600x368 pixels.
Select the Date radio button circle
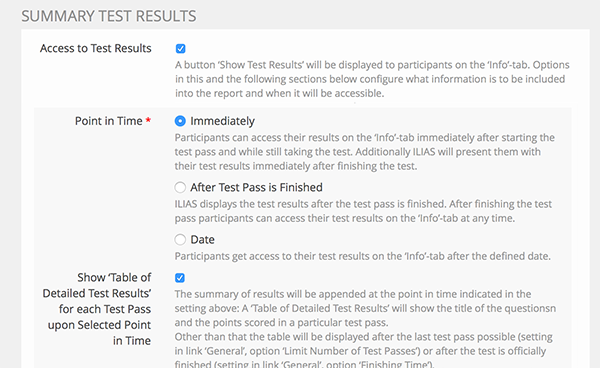[x=180, y=240]
